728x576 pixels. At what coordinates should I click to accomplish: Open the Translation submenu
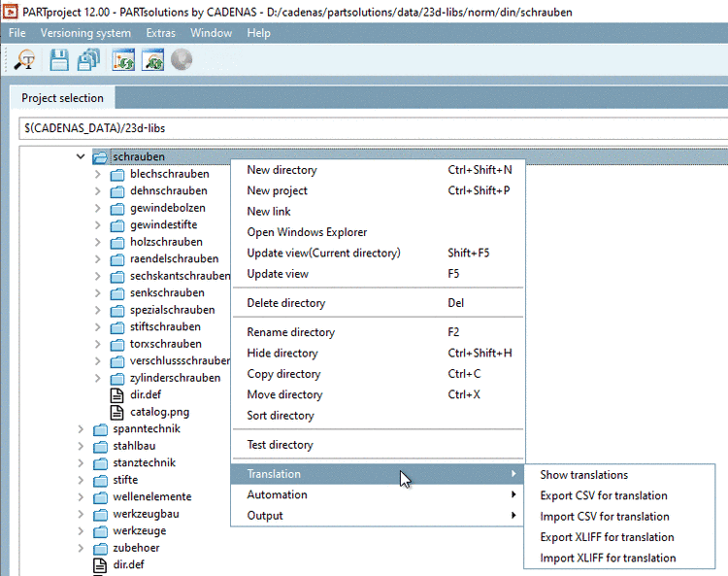[378, 474]
